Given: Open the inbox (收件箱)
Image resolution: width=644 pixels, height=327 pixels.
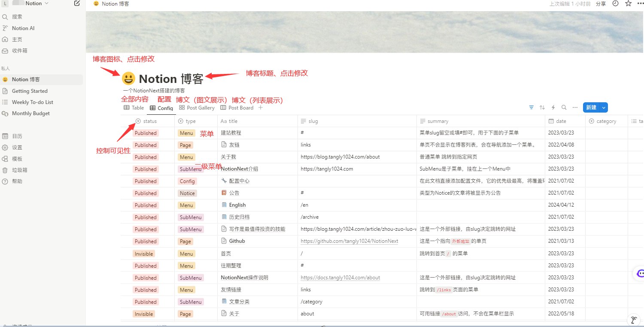Looking at the screenshot, I should (19, 51).
